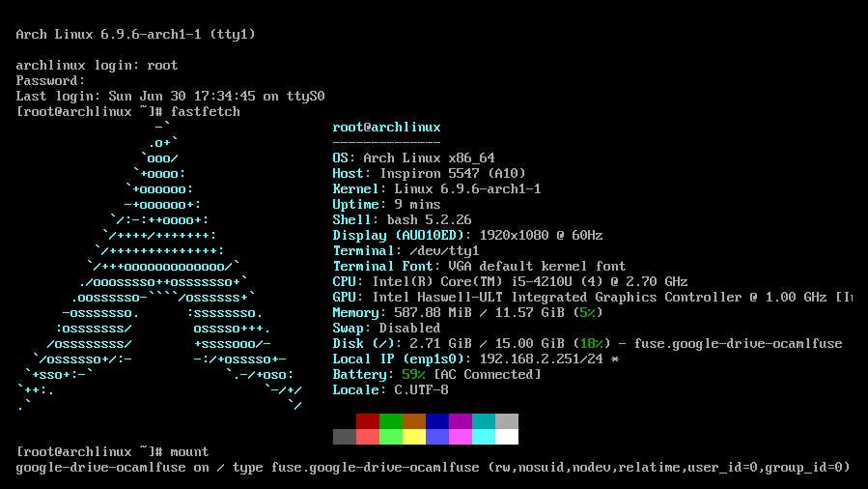Click the CPU Intel Core i5-4210U line

pos(510,281)
